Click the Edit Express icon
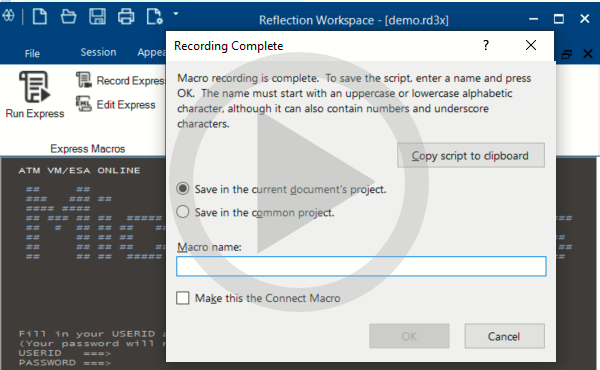This screenshot has width=600, height=370. (x=84, y=104)
